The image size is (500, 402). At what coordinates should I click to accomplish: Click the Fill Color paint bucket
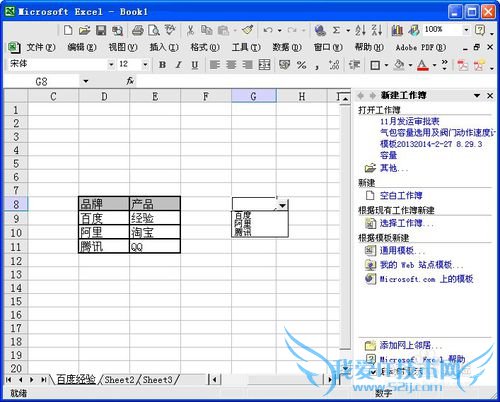(x=399, y=65)
